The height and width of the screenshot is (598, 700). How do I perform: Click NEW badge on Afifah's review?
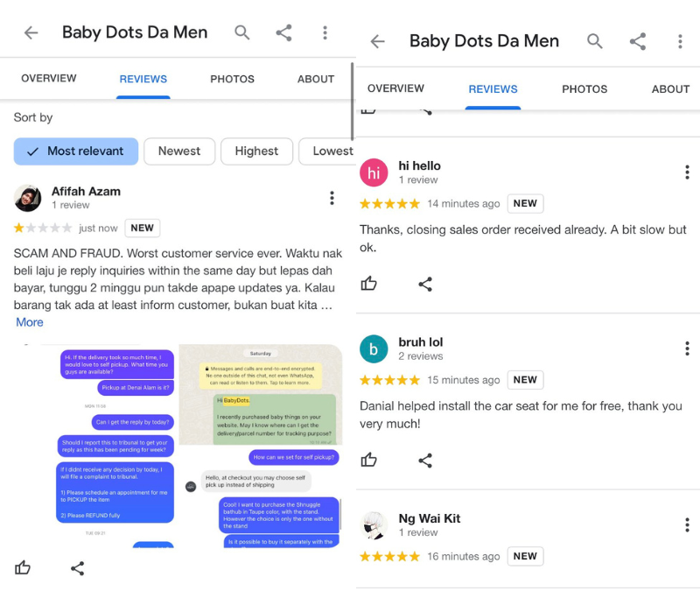point(142,229)
